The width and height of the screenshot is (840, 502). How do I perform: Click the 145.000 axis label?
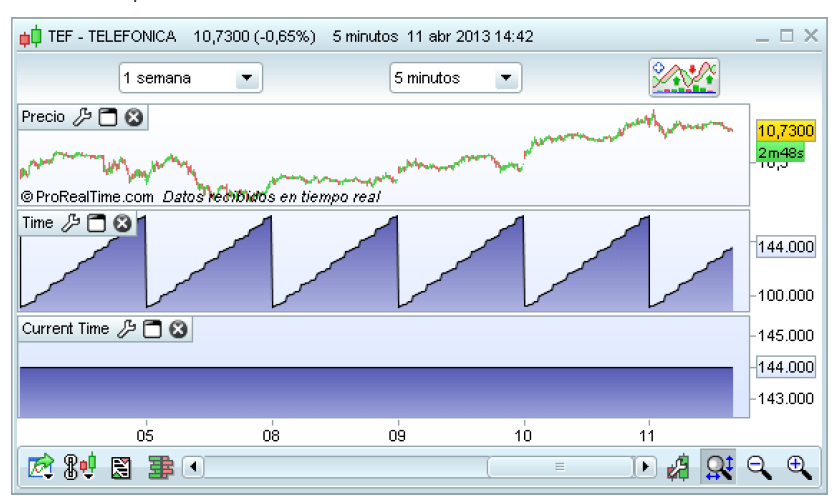point(786,335)
